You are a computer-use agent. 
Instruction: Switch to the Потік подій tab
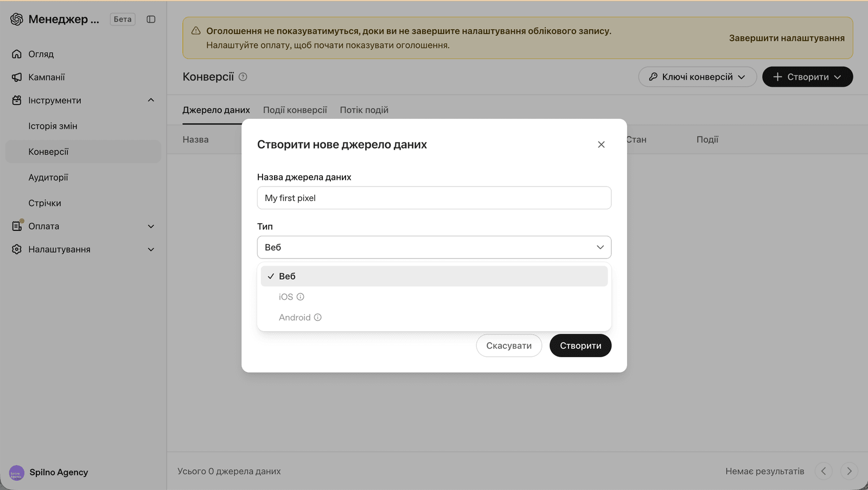(364, 110)
